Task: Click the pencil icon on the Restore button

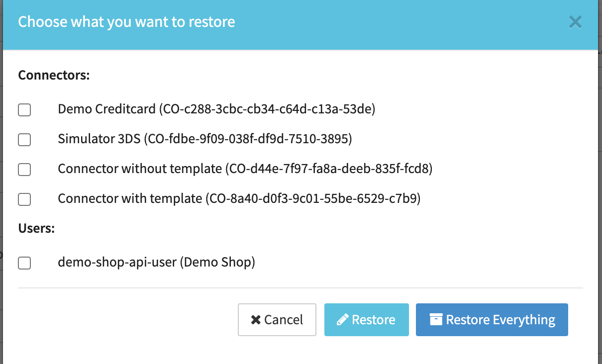Action: [x=342, y=320]
